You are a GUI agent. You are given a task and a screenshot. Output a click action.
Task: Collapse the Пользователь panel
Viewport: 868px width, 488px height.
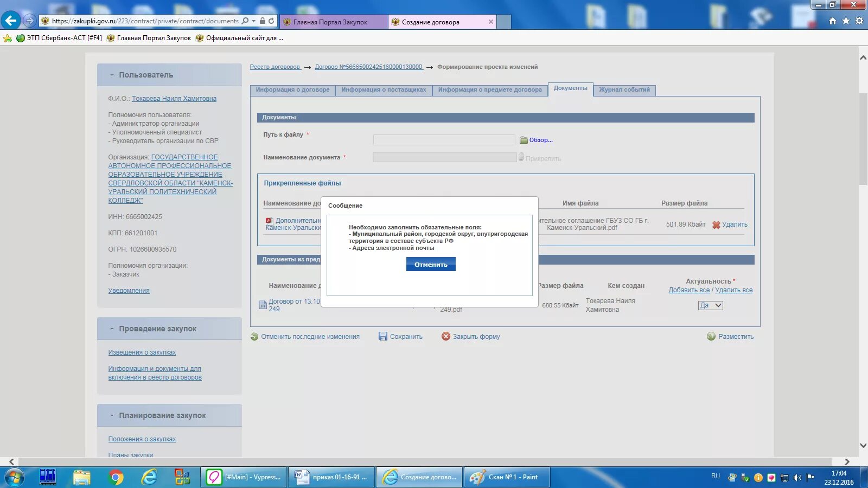(x=112, y=75)
